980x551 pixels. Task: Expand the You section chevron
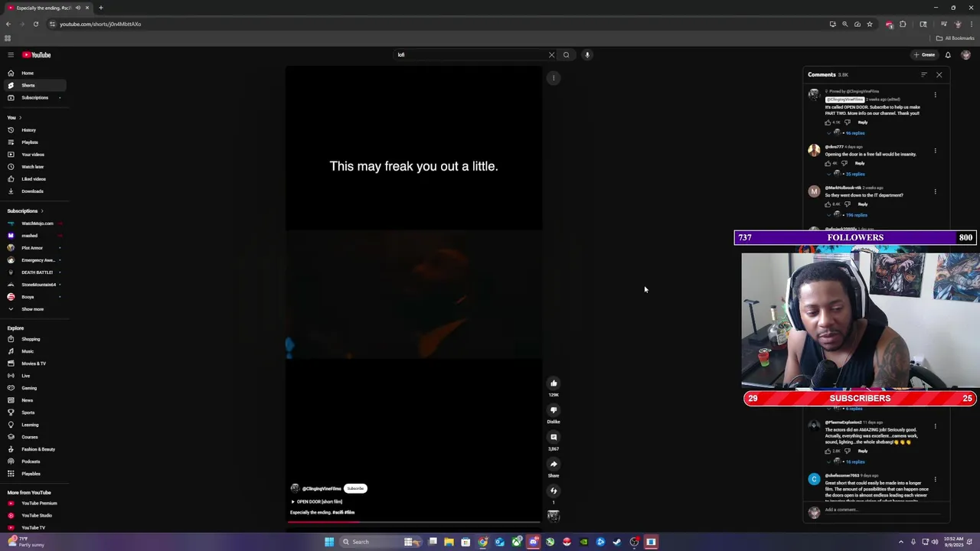click(20, 118)
